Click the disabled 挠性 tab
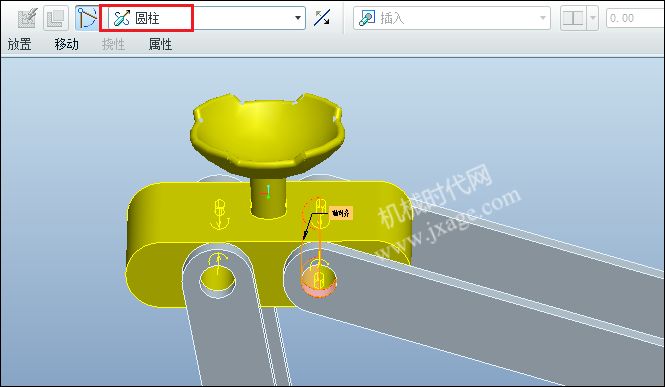The height and width of the screenshot is (387, 665). pyautogui.click(x=113, y=44)
